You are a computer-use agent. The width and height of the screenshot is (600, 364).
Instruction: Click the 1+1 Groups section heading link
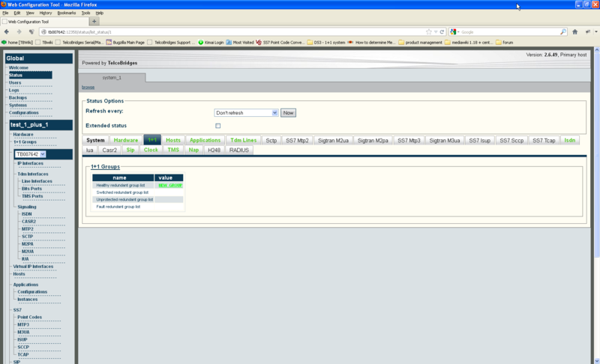pyautogui.click(x=105, y=167)
